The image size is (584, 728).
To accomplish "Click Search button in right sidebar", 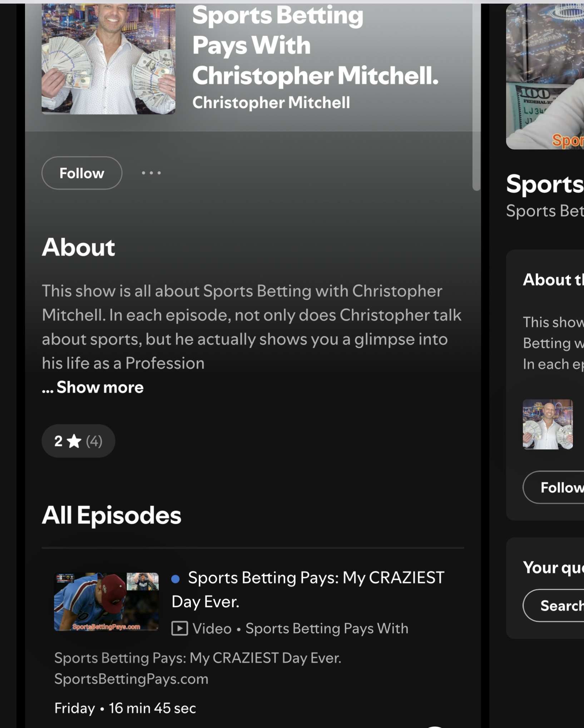I will [561, 605].
